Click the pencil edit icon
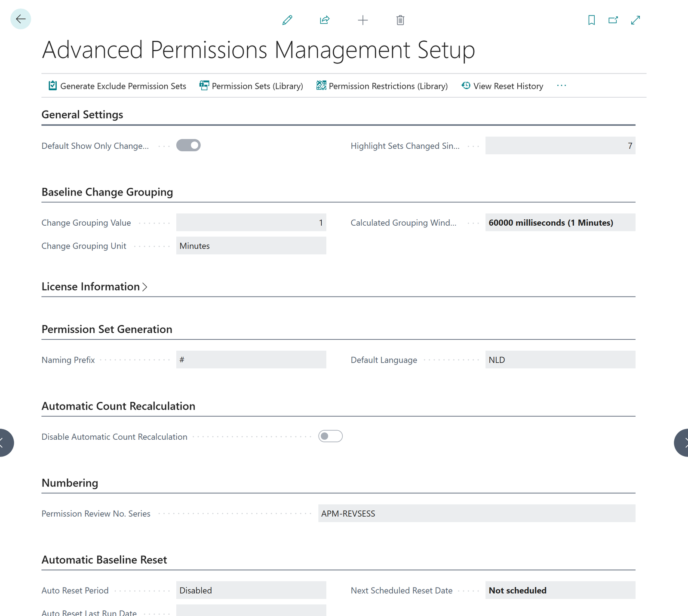 (287, 20)
